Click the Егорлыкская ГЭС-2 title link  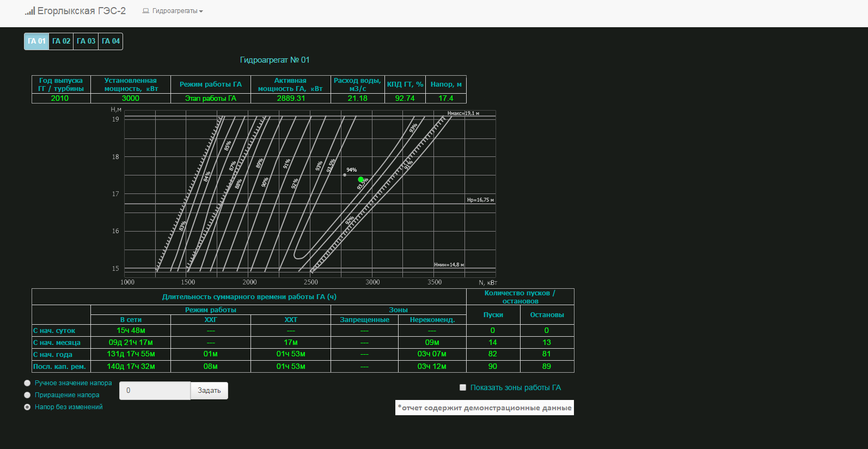click(81, 11)
